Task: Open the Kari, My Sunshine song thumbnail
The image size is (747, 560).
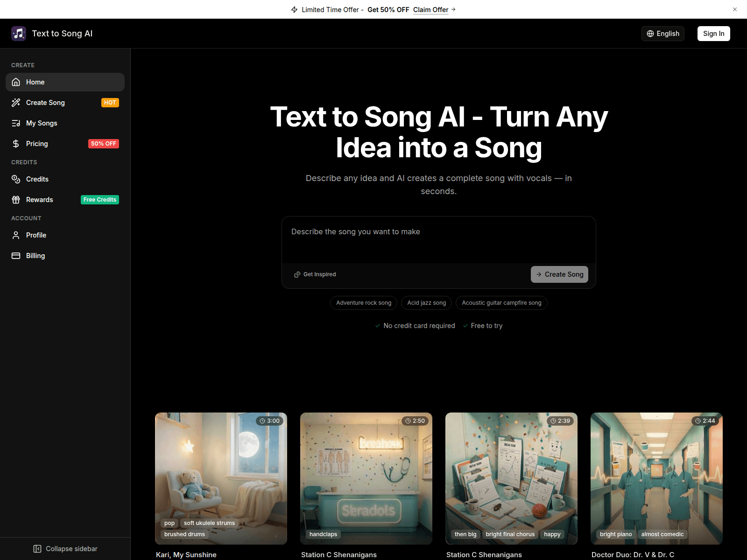Action: click(x=221, y=478)
